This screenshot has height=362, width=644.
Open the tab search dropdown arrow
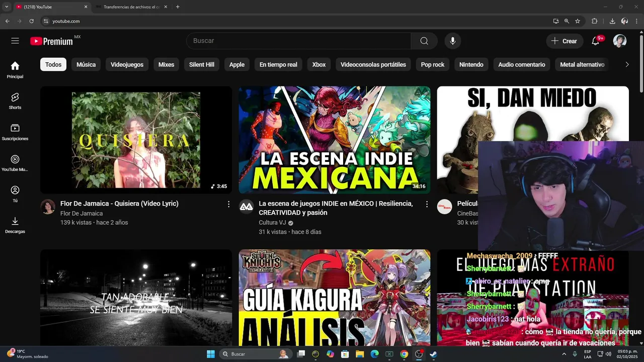click(x=7, y=7)
